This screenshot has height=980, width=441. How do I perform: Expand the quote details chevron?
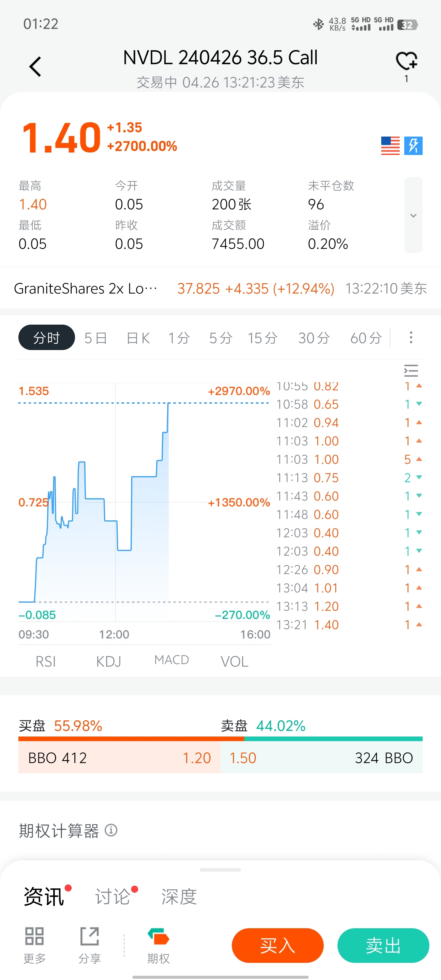[413, 215]
